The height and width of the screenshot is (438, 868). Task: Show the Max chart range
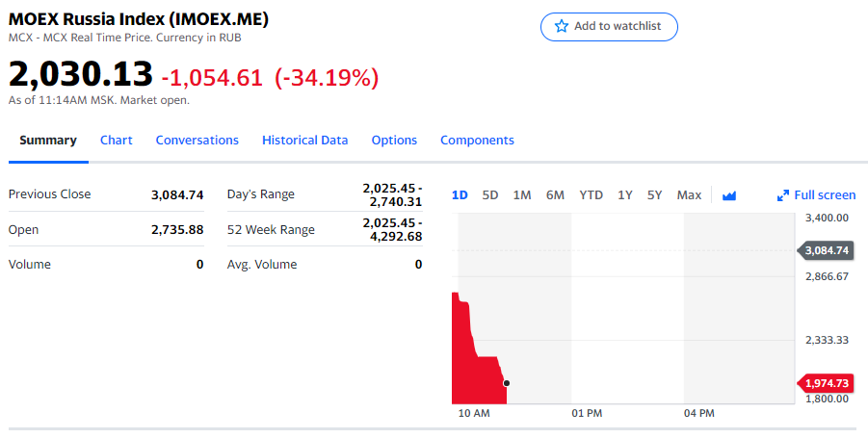(x=689, y=195)
